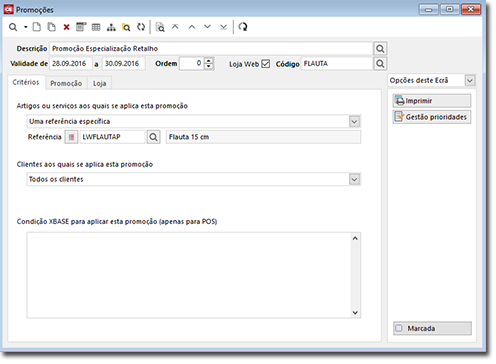The width and height of the screenshot is (496, 364).
Task: Search by Descrição using magnifier button
Action: tap(380, 49)
